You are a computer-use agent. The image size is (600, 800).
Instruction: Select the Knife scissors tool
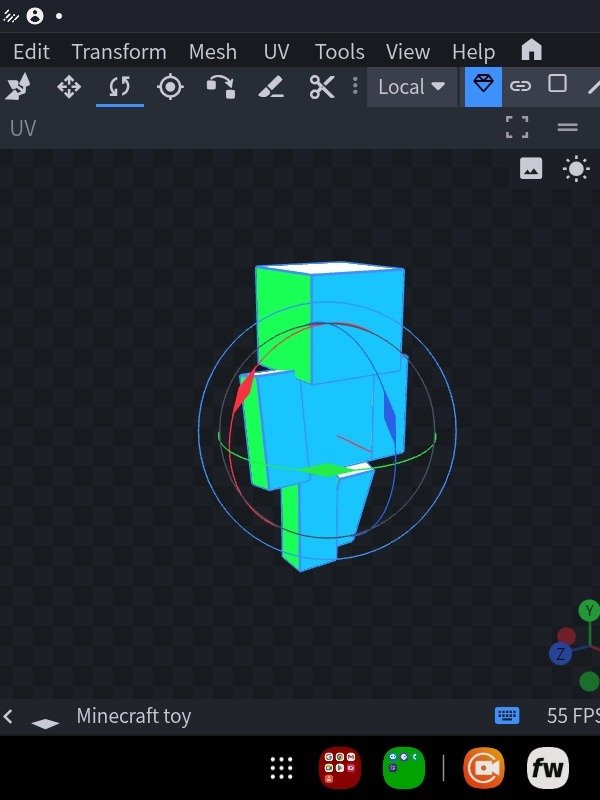(321, 87)
